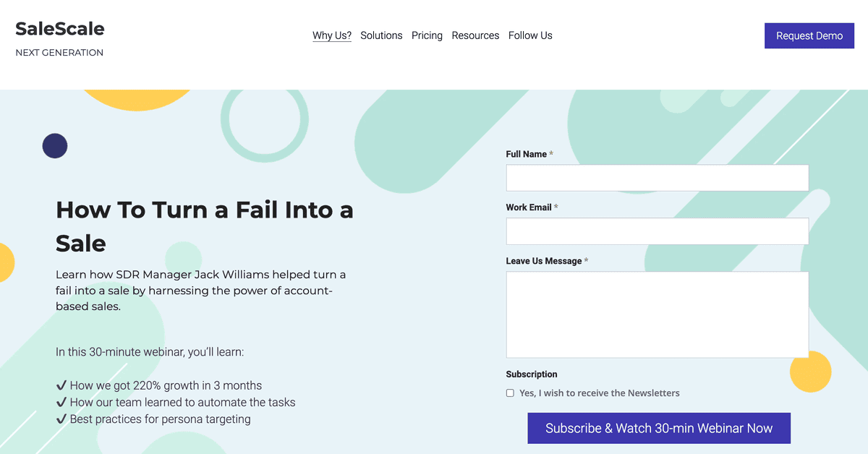Screen dimensions: 868x454
Task: Click the NEXT GENERATION tagline
Action: [x=59, y=52]
